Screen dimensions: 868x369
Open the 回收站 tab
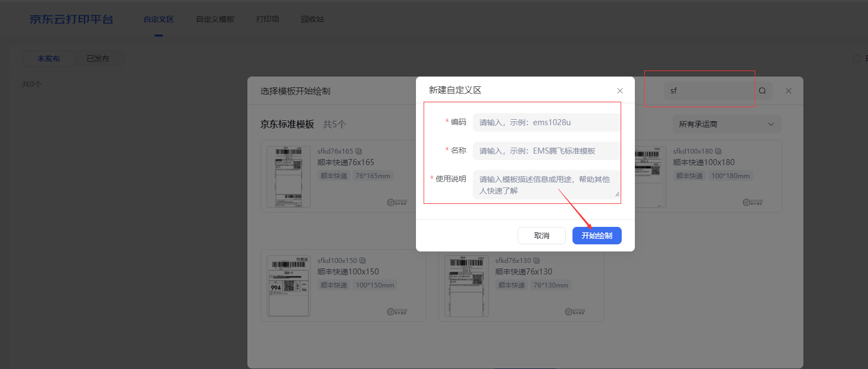pos(313,19)
